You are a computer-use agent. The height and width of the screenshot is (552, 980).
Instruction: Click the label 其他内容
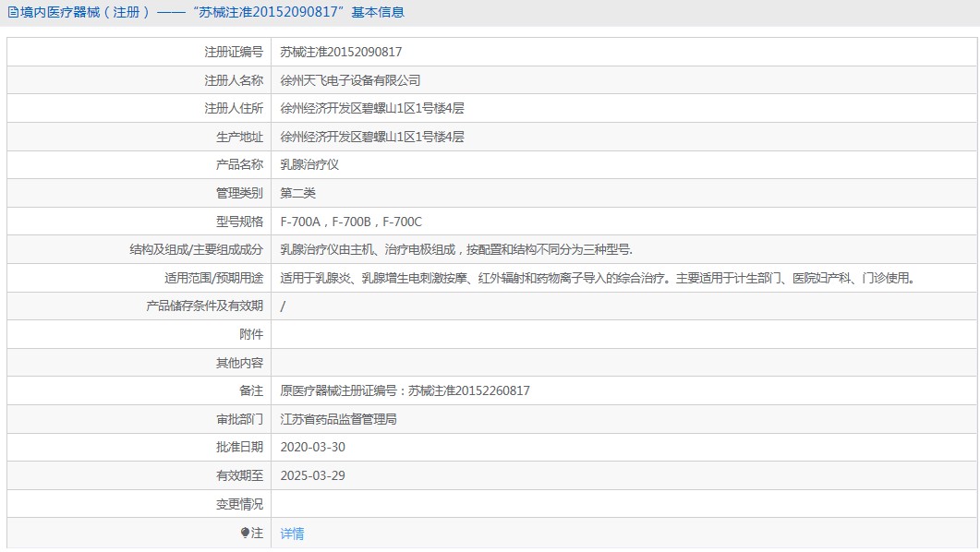click(239, 363)
